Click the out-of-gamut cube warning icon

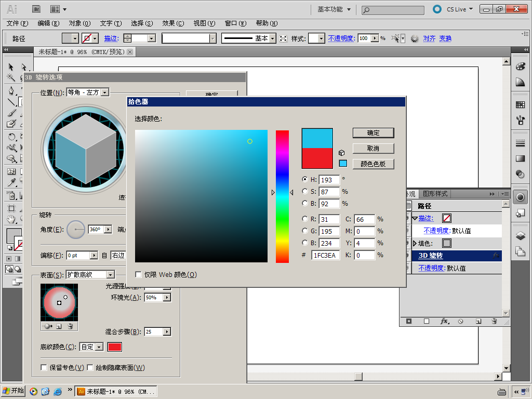[342, 153]
